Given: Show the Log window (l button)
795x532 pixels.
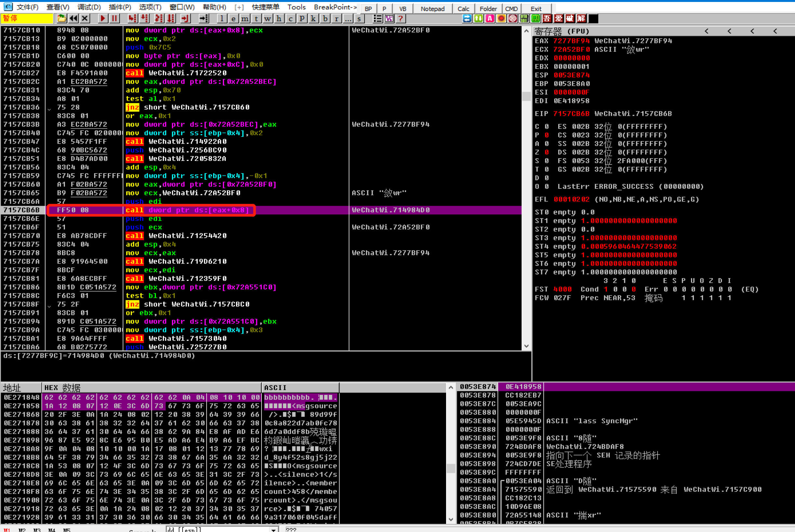Looking at the screenshot, I should tap(222, 19).
